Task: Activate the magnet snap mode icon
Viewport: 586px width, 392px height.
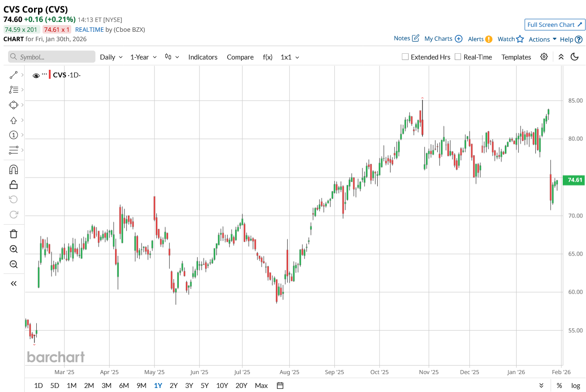Action: (13, 170)
